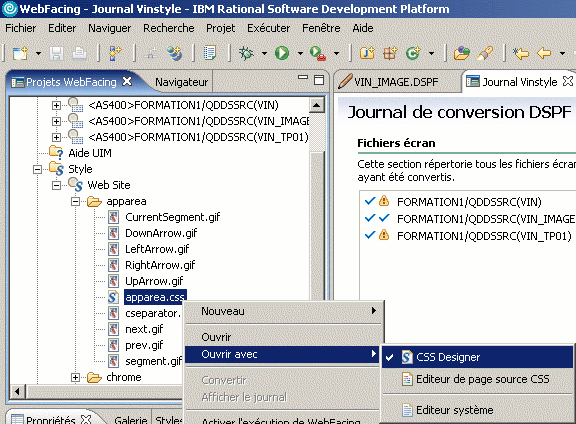Viewport: 576px width, 424px height.
Task: Click the WebFacing wizard wand icon
Action: [x=115, y=54]
